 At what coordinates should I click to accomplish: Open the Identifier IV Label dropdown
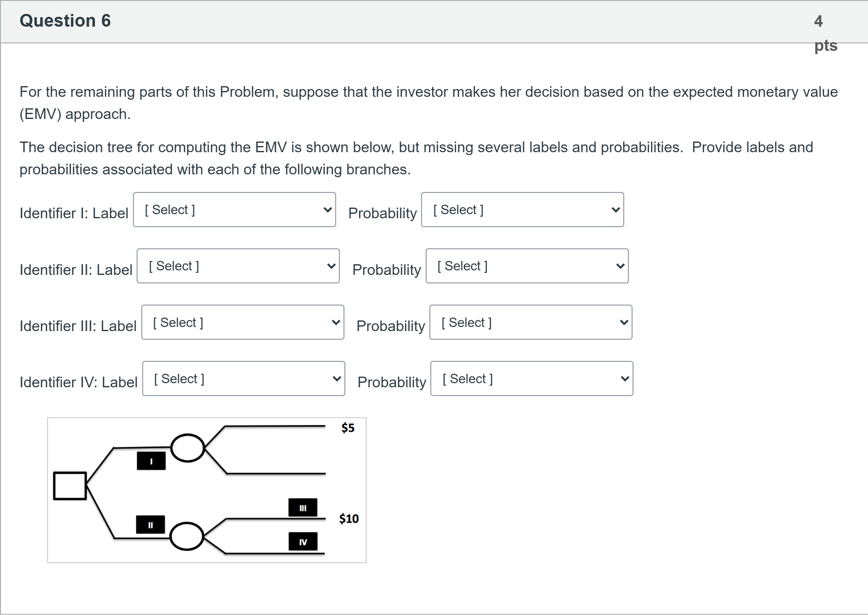tap(243, 379)
